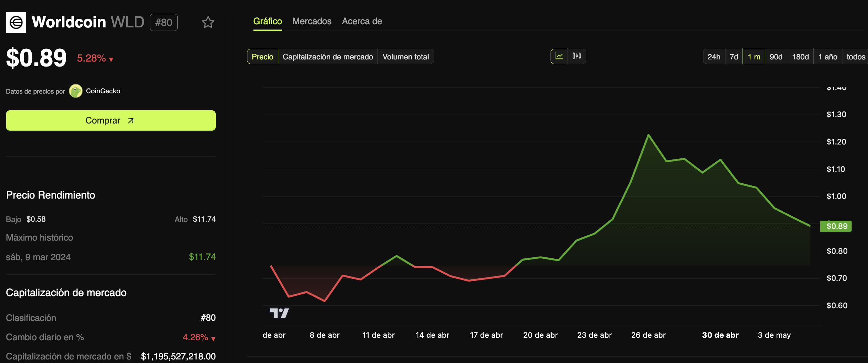Viewport: 868px width, 363px height.
Task: Set chart range to 1 m
Action: pos(754,57)
